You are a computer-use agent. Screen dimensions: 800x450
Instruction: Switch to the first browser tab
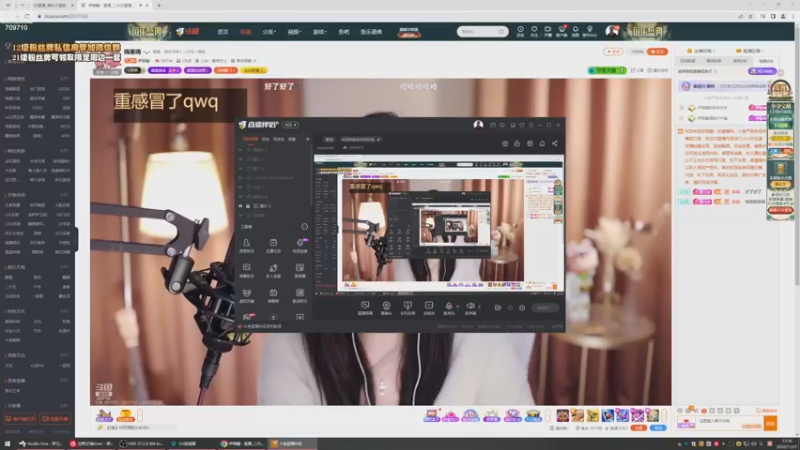coord(43,5)
